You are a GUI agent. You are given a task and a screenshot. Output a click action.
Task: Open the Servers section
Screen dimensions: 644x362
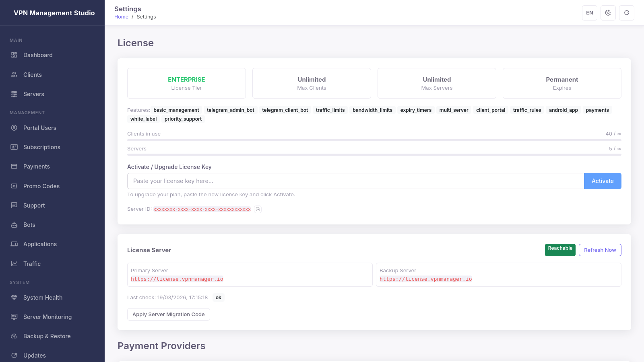[x=33, y=94]
